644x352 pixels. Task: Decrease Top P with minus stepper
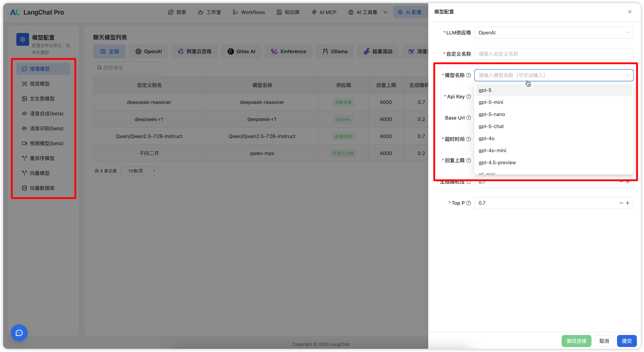pyautogui.click(x=621, y=203)
